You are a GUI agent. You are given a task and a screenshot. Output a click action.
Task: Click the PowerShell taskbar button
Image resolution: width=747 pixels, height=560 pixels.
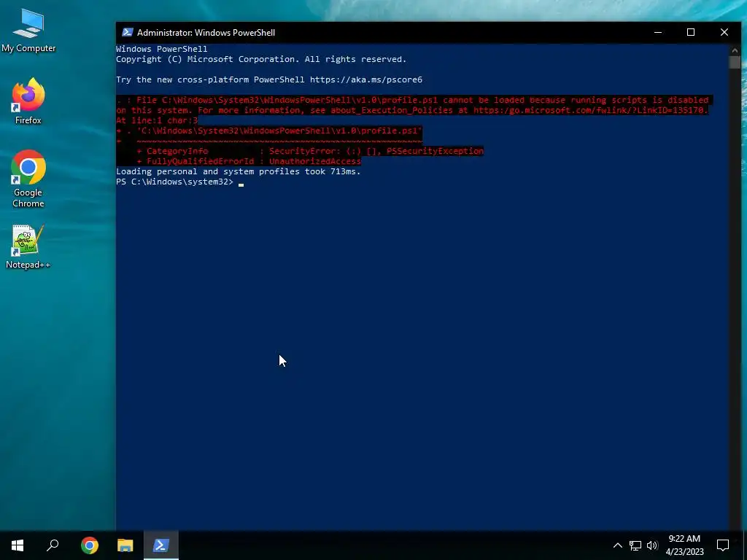coord(161,545)
